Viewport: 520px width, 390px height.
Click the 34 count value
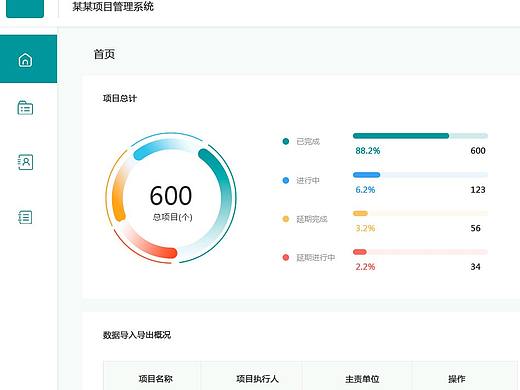pos(476,267)
